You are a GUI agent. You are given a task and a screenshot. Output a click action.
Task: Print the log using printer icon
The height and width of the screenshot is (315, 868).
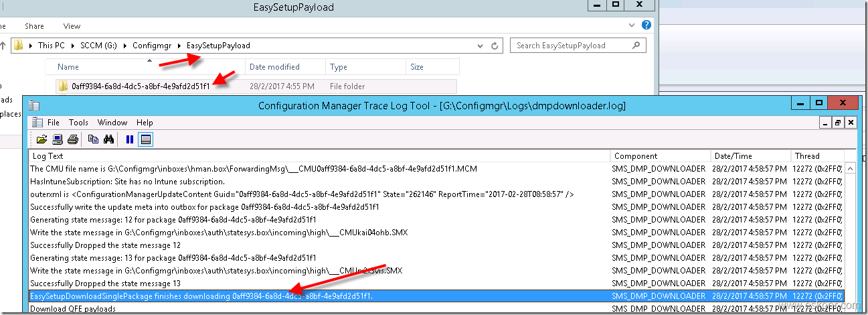pos(73,139)
